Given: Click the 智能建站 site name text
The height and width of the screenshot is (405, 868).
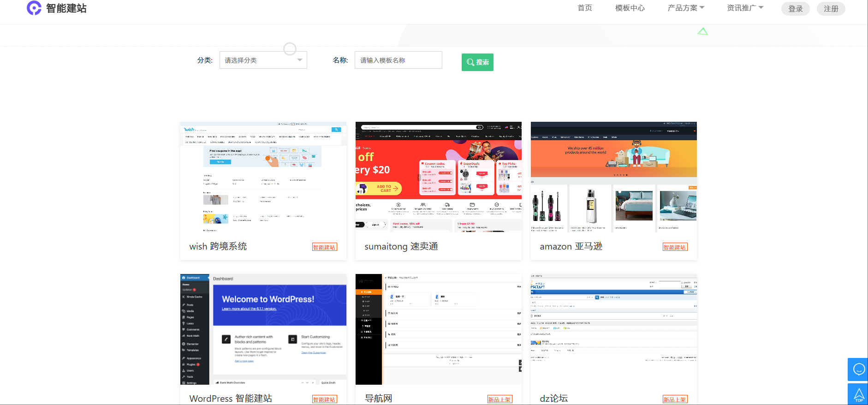Looking at the screenshot, I should 66,8.
